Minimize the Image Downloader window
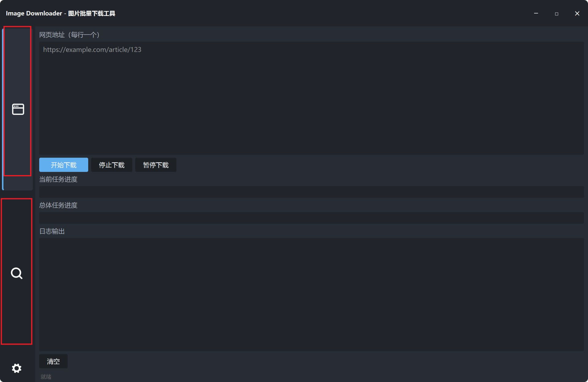Screen dimensions: 588x382 tap(536, 13)
